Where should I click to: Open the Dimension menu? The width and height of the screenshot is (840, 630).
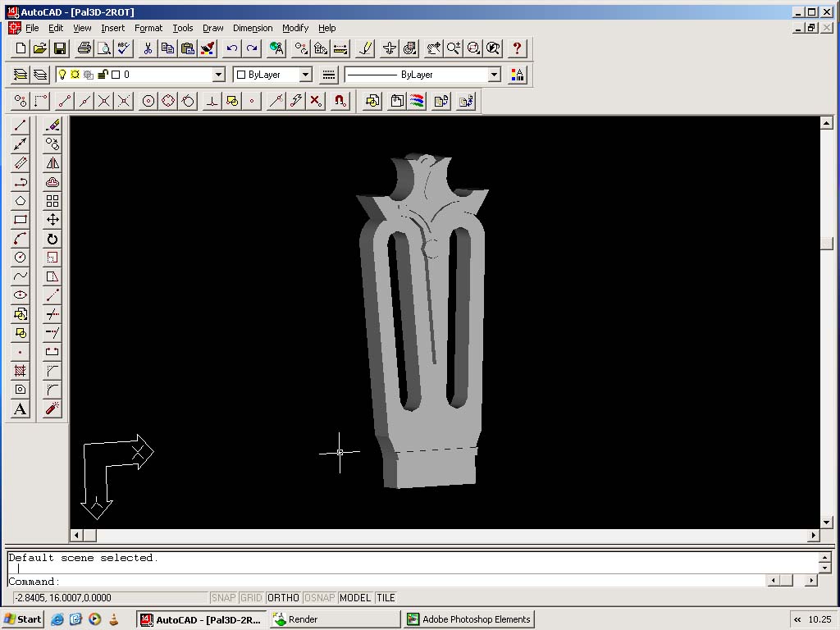coord(252,28)
